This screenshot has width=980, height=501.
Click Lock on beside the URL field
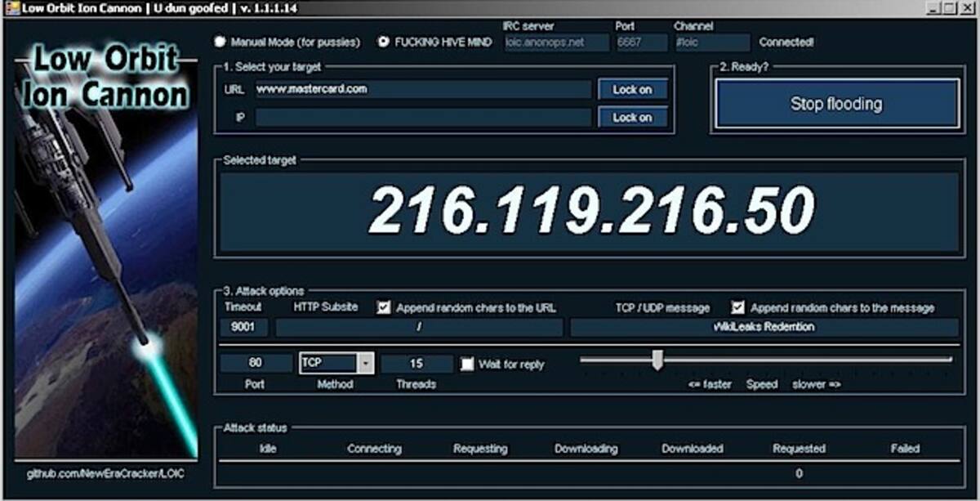point(633,90)
